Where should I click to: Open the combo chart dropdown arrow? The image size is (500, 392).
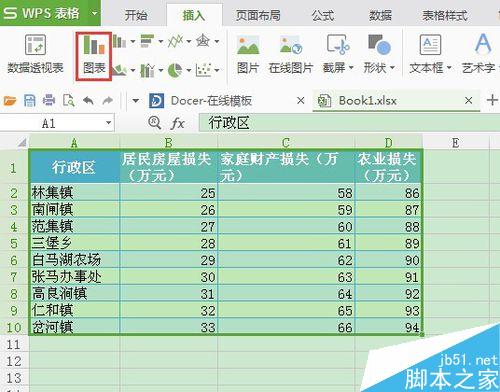click(161, 70)
